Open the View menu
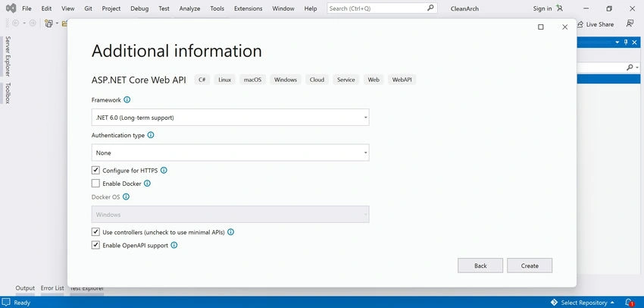This screenshot has width=644, height=308. coord(67,8)
